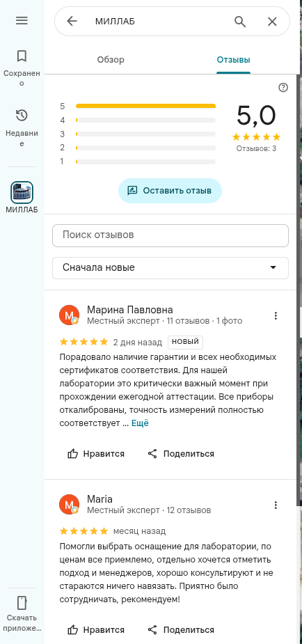Click the 1-star rating bar
The width and height of the screenshot is (302, 644).
click(145, 162)
